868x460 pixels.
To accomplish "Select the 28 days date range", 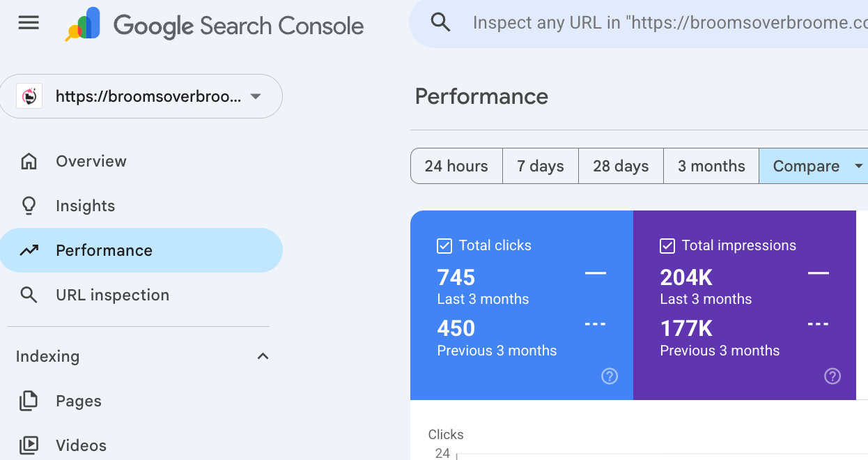I will (x=621, y=166).
